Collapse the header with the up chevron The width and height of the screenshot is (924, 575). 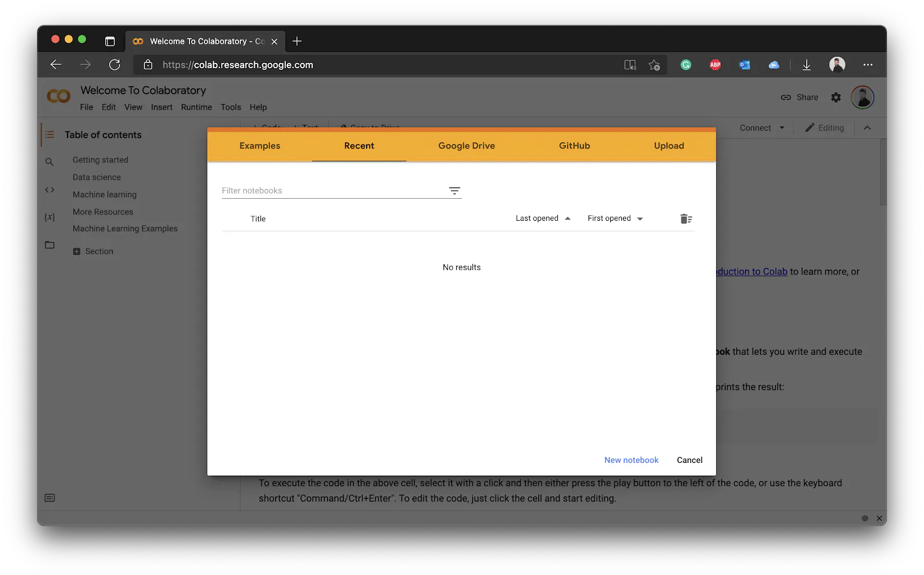(x=868, y=128)
